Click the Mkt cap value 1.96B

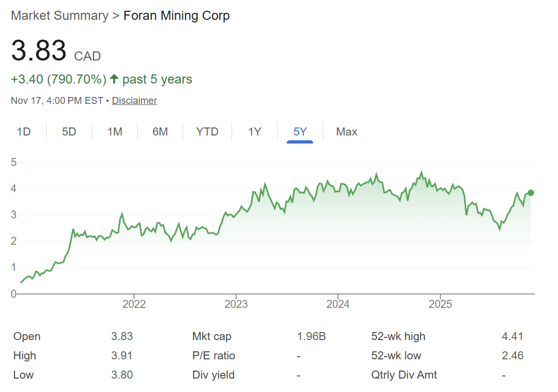[x=311, y=337]
